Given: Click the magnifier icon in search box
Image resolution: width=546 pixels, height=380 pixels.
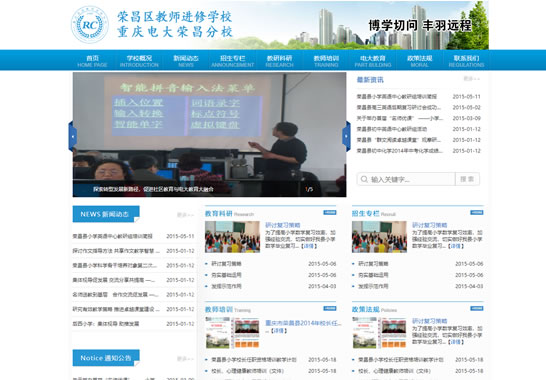Looking at the screenshot, I should click(364, 179).
